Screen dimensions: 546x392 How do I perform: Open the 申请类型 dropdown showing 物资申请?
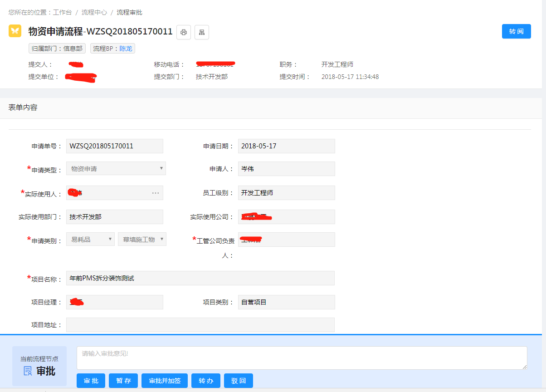tap(116, 168)
